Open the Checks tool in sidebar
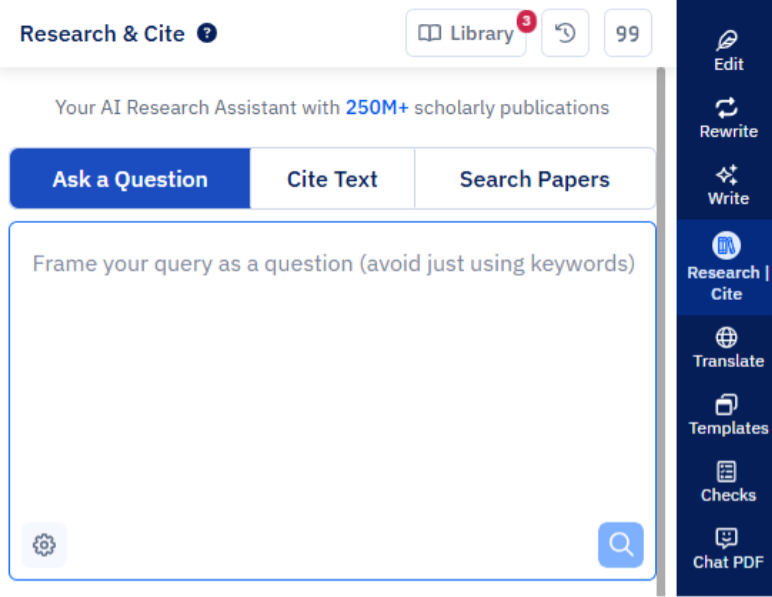772x597 pixels. (x=728, y=481)
